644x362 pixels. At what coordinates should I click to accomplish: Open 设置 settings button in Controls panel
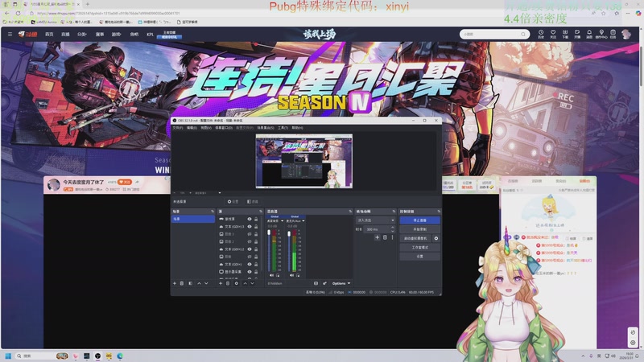[x=419, y=257]
